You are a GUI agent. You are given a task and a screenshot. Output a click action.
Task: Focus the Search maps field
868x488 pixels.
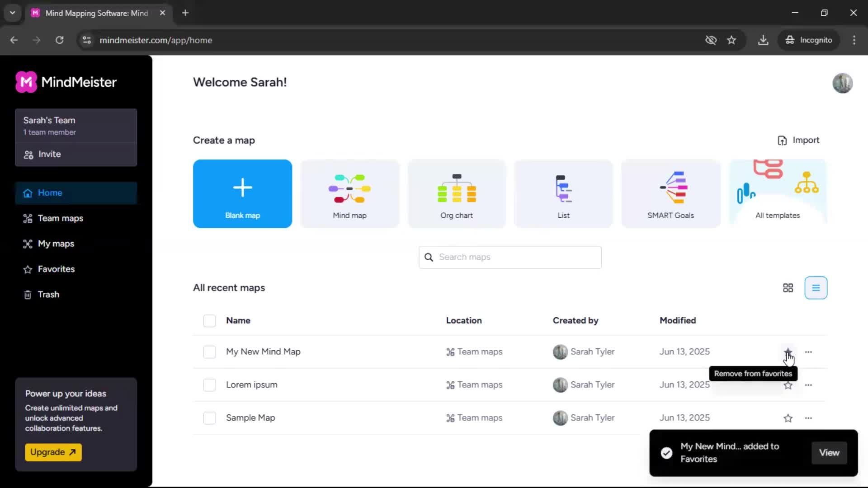click(510, 257)
